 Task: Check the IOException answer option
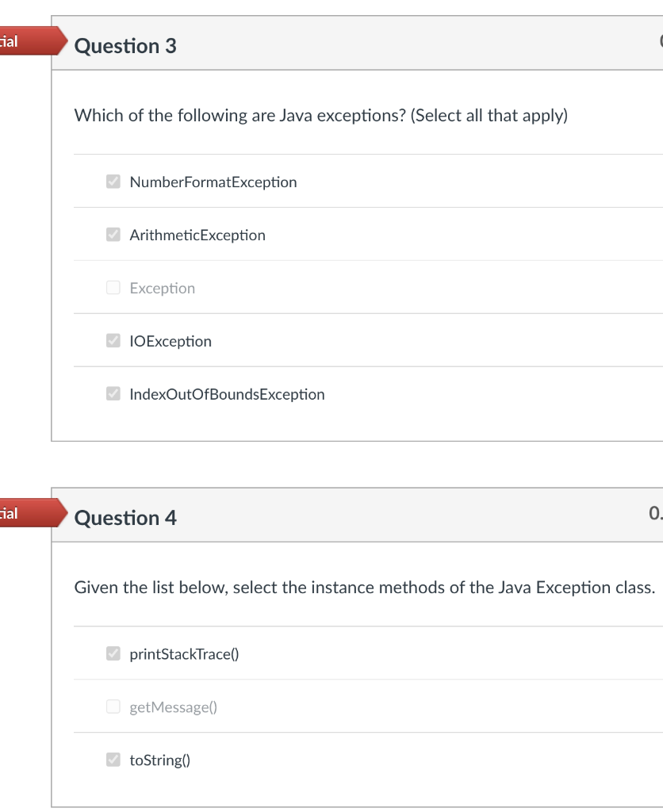pos(113,340)
